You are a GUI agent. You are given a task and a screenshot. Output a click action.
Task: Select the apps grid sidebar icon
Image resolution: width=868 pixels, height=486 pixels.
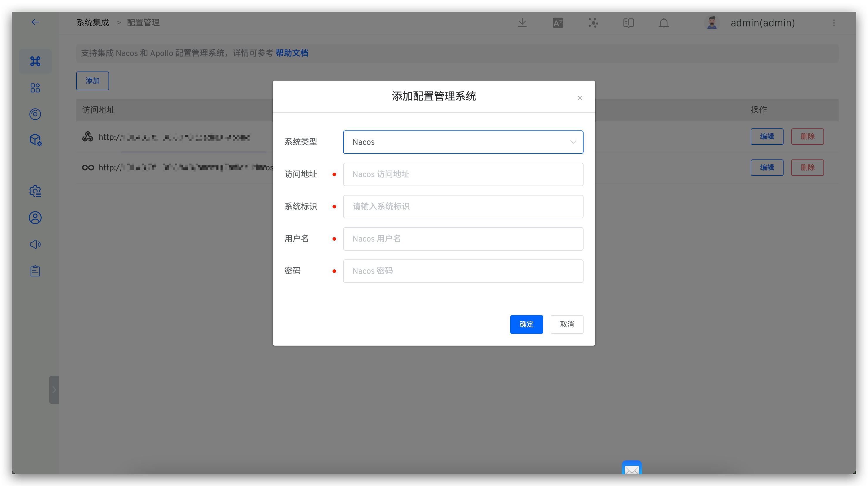point(35,88)
